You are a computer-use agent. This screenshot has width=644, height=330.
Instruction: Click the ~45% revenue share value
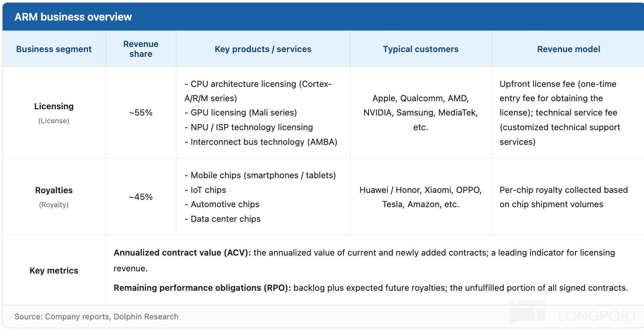tap(141, 197)
